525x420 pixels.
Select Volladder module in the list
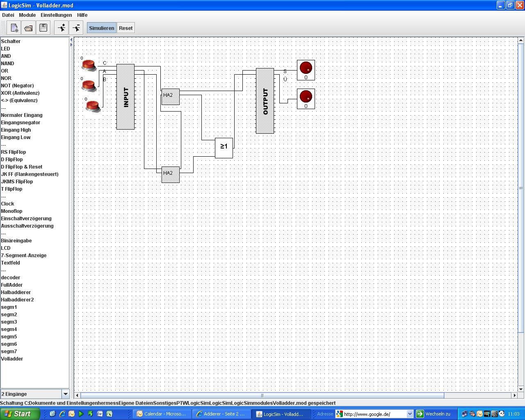(x=12, y=359)
